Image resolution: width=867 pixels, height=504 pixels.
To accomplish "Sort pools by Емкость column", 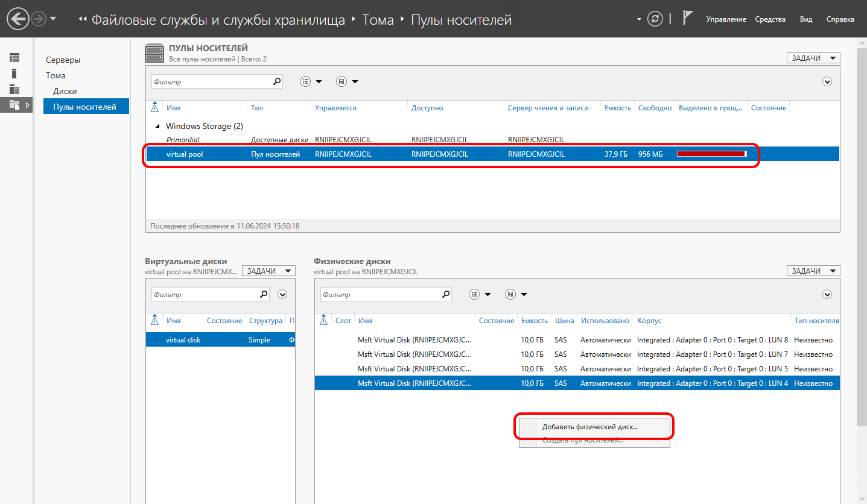I will [618, 108].
